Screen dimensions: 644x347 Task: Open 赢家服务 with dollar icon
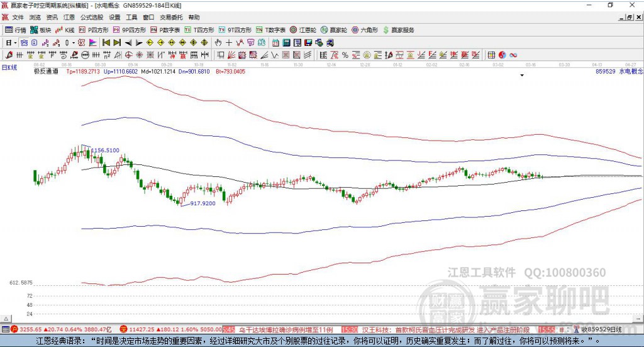click(x=398, y=30)
